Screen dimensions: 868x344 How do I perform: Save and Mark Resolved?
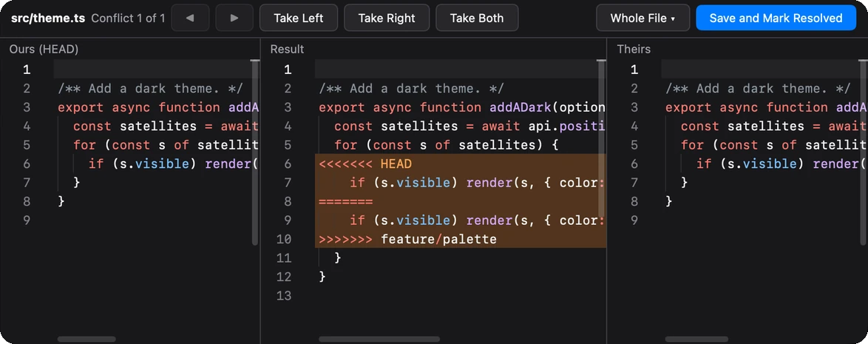[x=776, y=18]
